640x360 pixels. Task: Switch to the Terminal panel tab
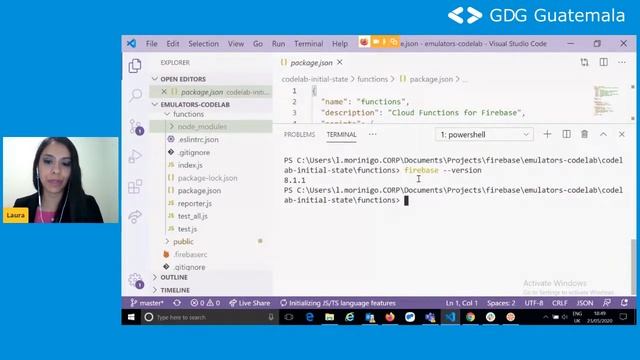[341, 134]
